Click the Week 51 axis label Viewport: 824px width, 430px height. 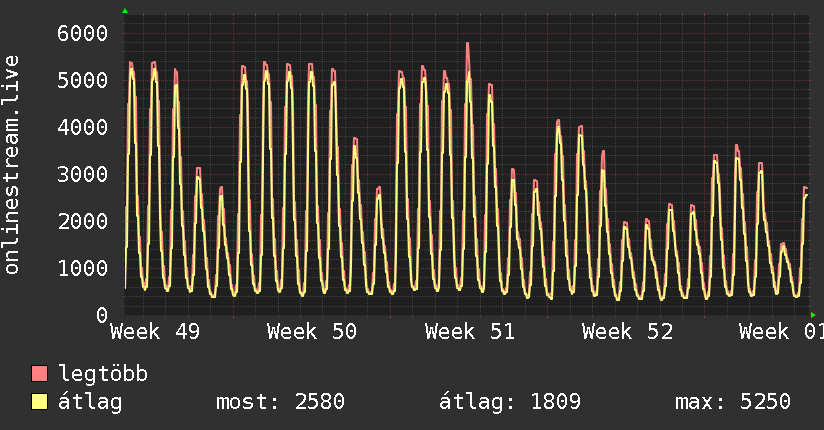470,332
